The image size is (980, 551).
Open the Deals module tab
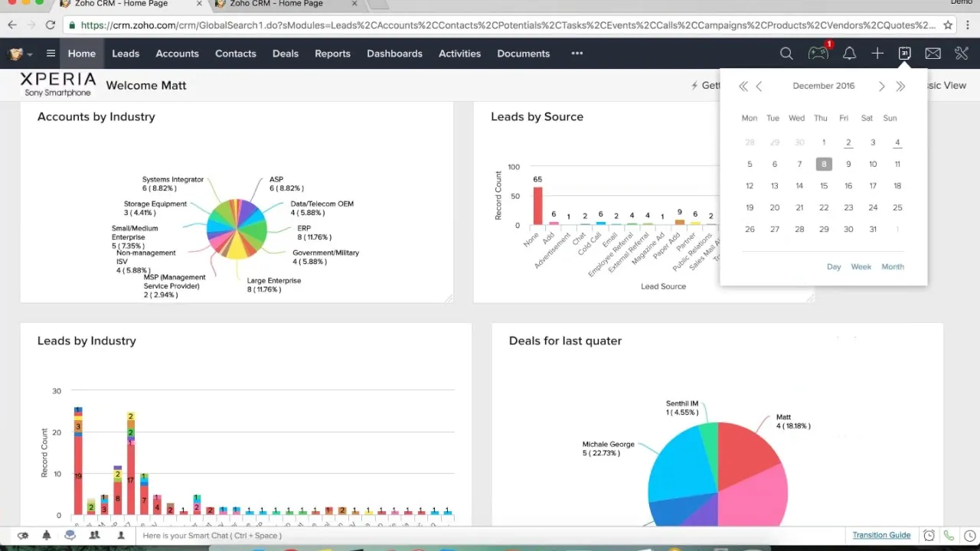tap(285, 54)
